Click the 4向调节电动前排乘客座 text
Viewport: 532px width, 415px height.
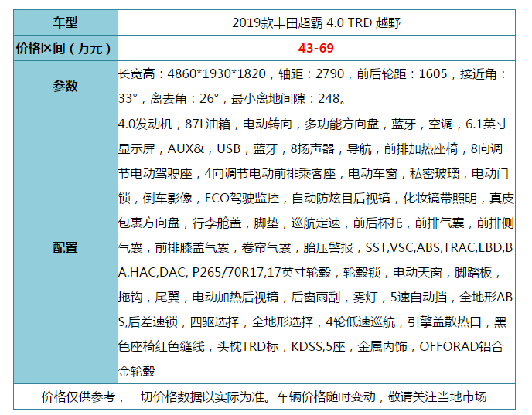point(270,174)
